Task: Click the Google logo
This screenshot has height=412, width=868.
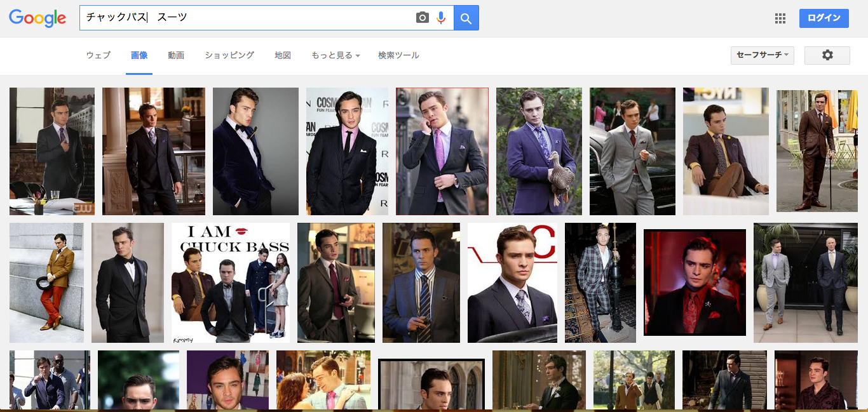Action: click(x=37, y=18)
